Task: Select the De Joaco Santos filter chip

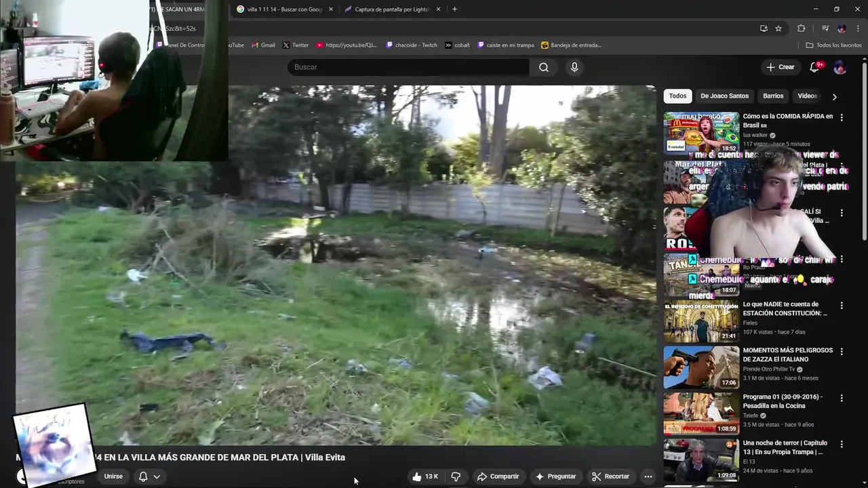Action: pyautogui.click(x=724, y=96)
